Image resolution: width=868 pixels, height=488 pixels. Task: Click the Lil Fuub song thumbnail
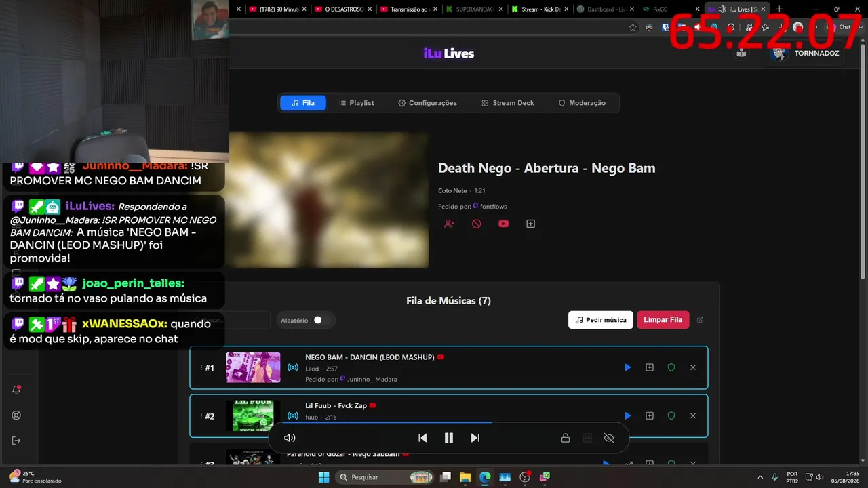(253, 415)
